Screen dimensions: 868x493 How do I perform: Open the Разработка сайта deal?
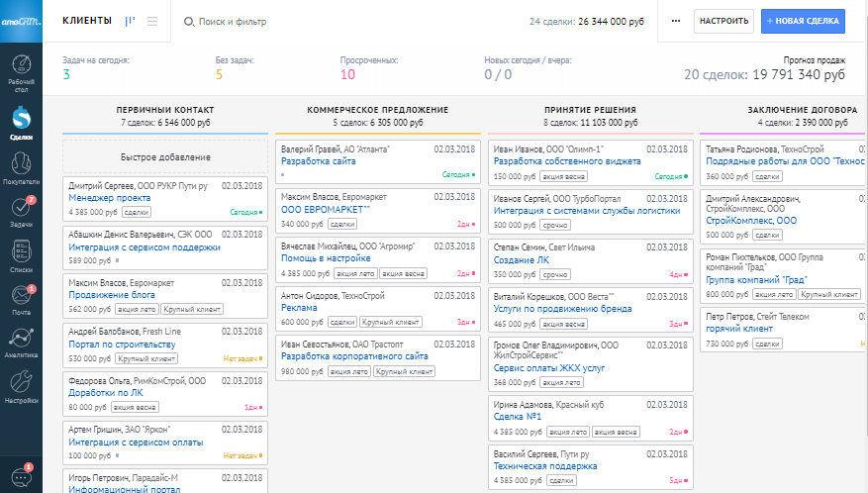coord(319,161)
